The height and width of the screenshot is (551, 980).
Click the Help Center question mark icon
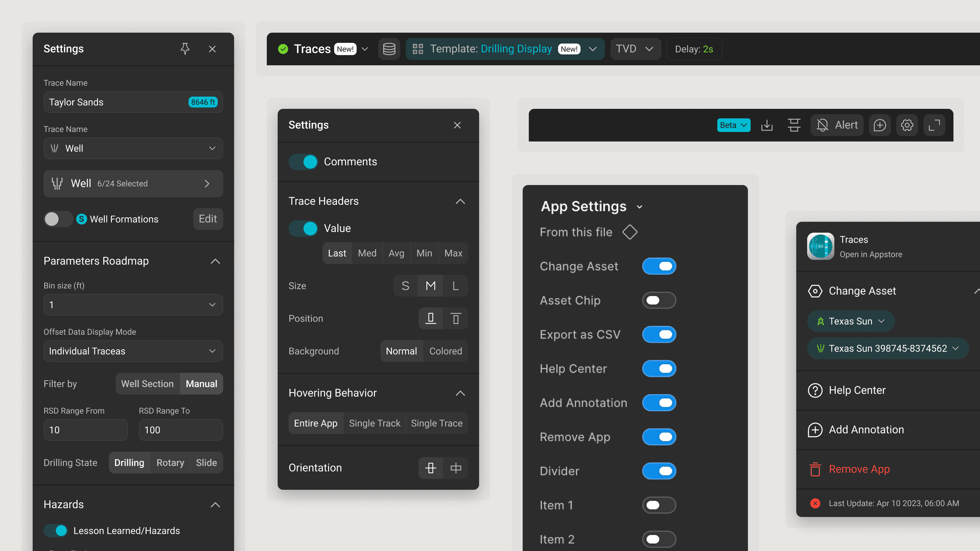click(815, 390)
